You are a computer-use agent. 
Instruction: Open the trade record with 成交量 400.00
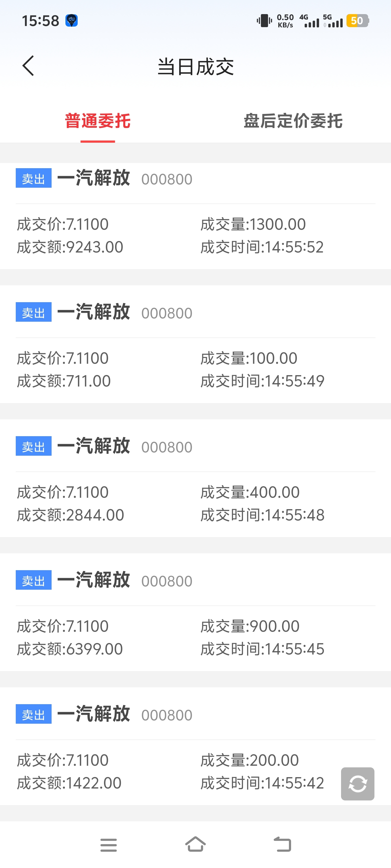(x=195, y=478)
